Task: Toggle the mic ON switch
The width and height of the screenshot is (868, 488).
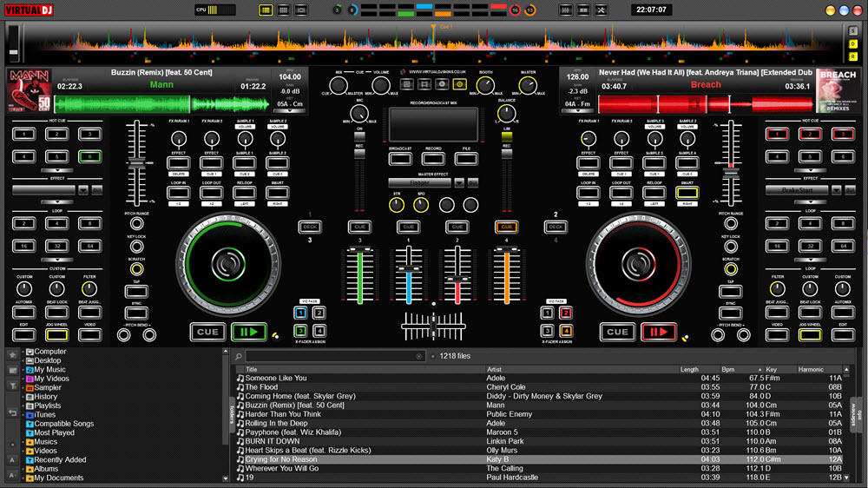Action: tap(360, 136)
